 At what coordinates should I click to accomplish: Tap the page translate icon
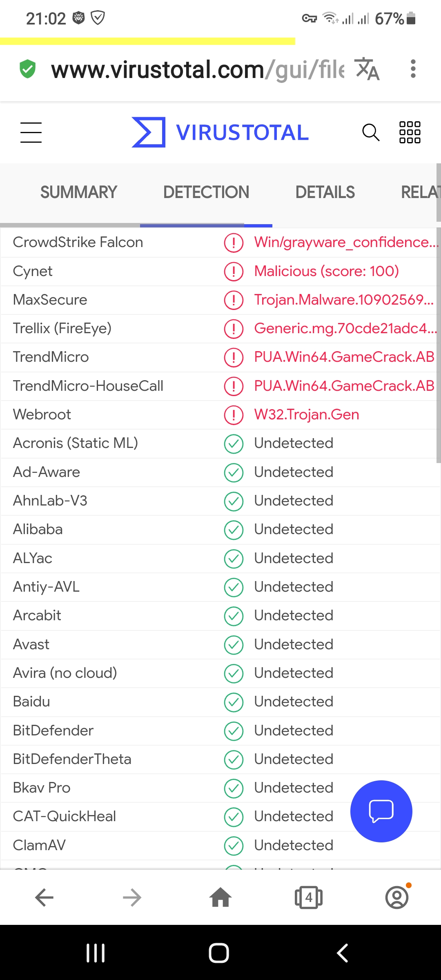(x=367, y=69)
